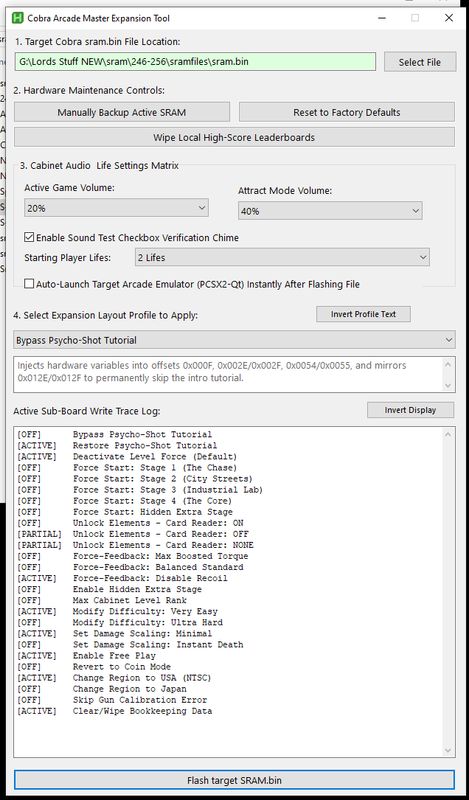Click trace log scroll down arrow
This screenshot has width=469, height=800.
448,751
